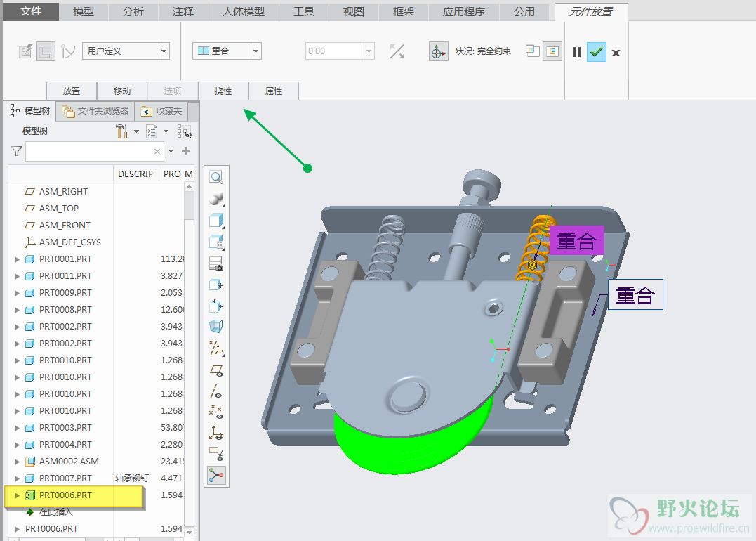The image size is (756, 541).
Task: Open the 用户定义 constraint set dropdown
Action: 164,51
